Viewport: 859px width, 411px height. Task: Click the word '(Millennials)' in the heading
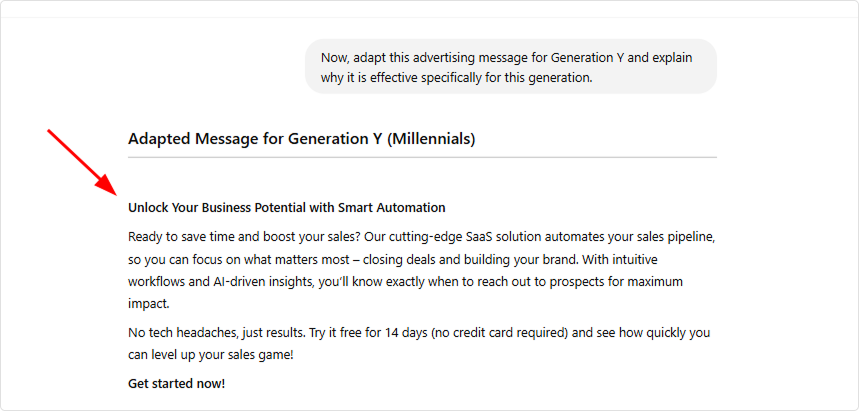431,139
